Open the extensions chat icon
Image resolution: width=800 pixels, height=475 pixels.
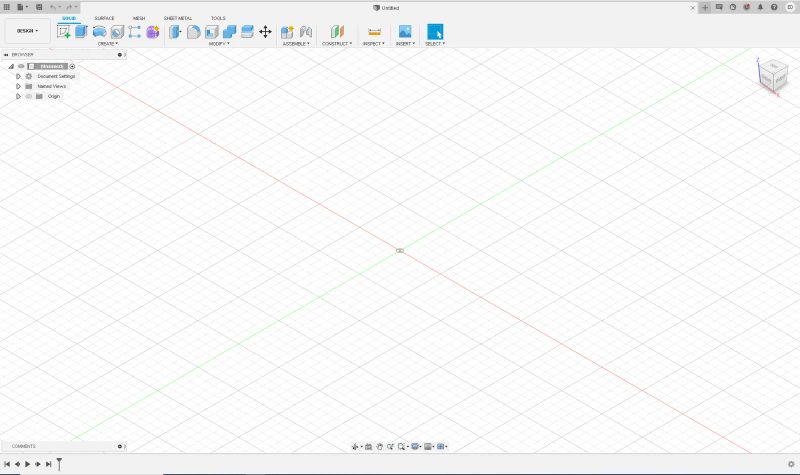coord(719,7)
